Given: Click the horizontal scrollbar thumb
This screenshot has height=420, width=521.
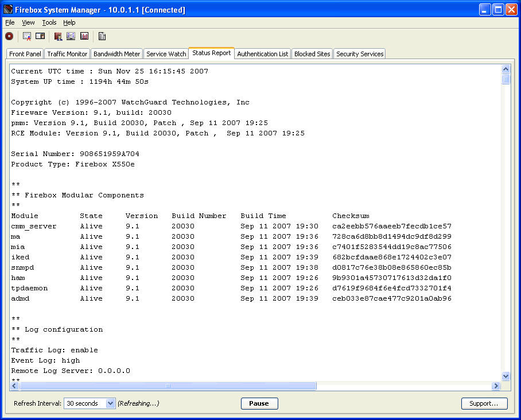Looking at the screenshot, I should [168, 386].
